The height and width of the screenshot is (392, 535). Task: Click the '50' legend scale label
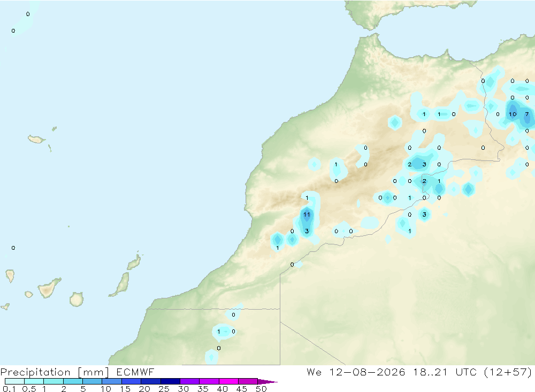(262, 389)
